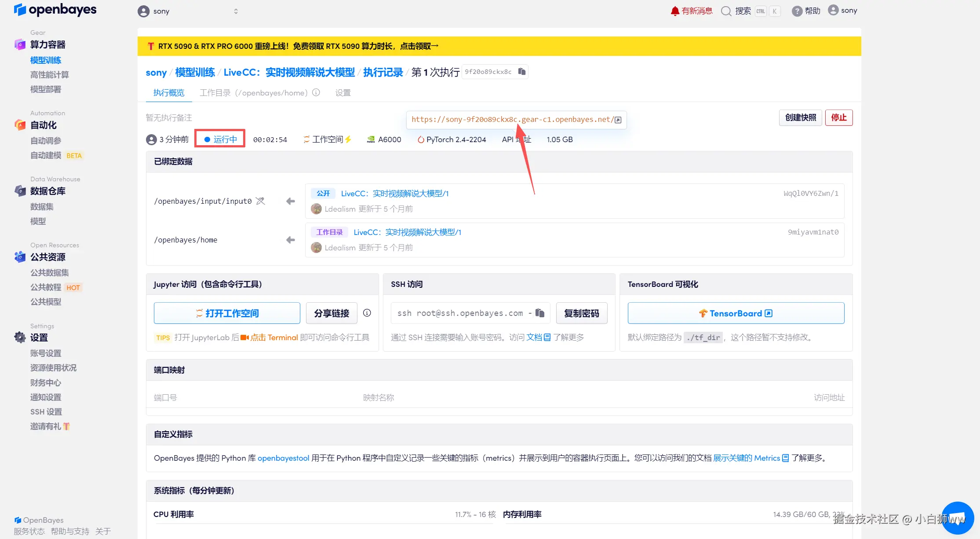The image size is (980, 539).
Task: Copy the SSH command with clipboard icon
Action: pos(540,313)
